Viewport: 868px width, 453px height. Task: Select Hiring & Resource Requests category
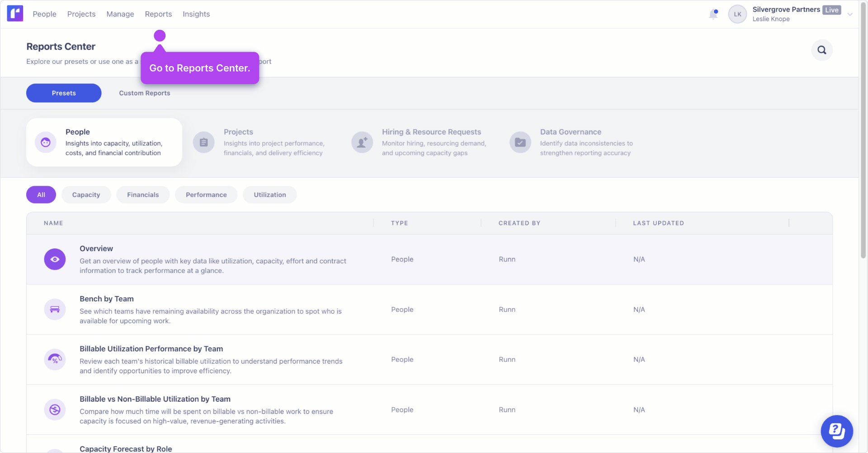420,143
